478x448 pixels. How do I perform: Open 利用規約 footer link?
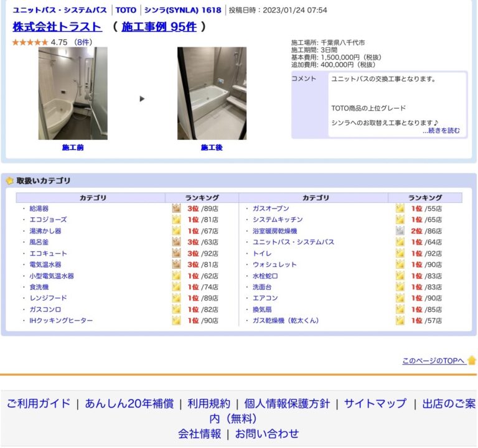pyautogui.click(x=209, y=403)
